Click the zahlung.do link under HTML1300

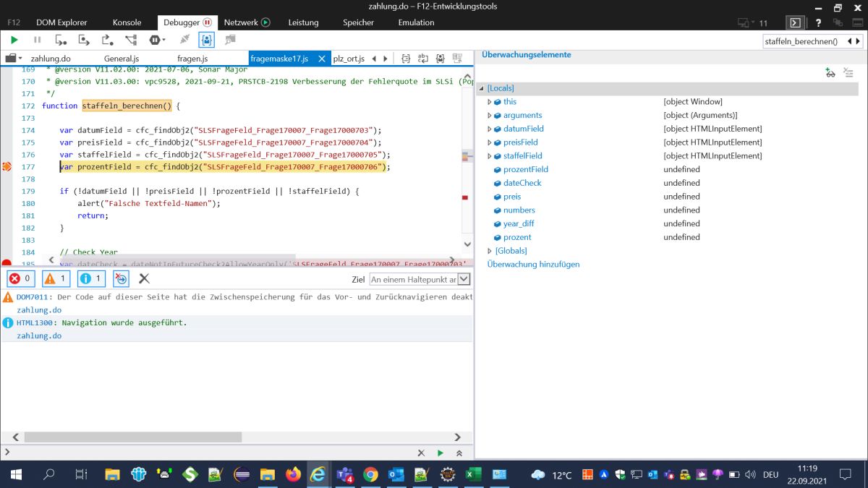(x=39, y=336)
